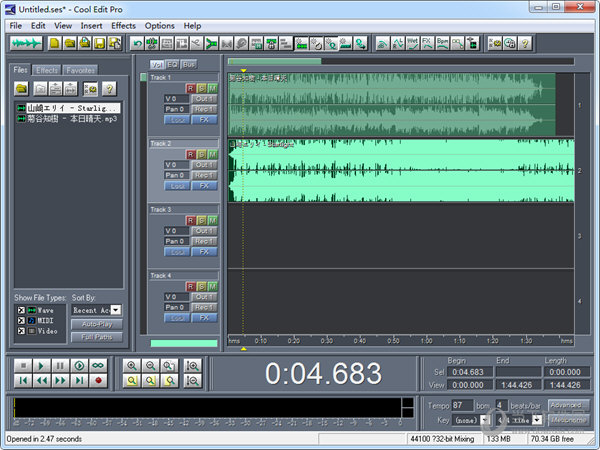Viewport: 600px width, 450px height.
Task: Zoom in vertically icon
Action: pos(192,366)
